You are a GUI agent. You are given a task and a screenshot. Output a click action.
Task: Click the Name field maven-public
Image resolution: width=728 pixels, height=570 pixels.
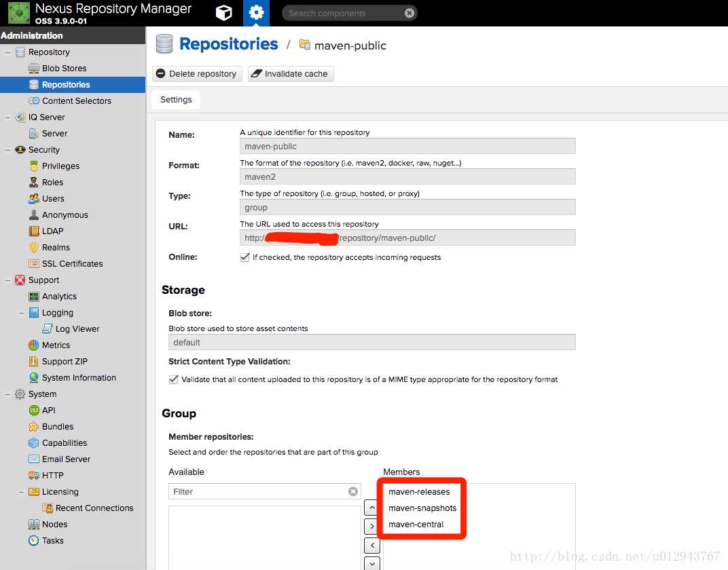pos(407,146)
